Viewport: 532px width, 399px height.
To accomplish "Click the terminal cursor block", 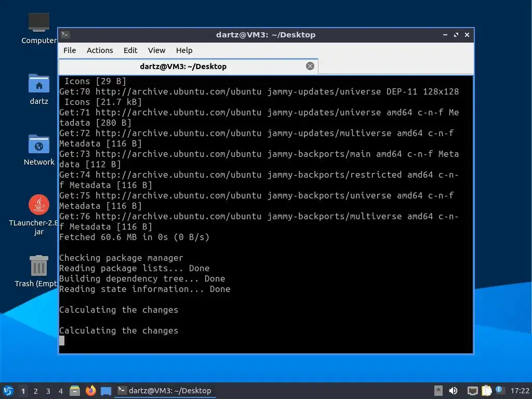I will [62, 341].
